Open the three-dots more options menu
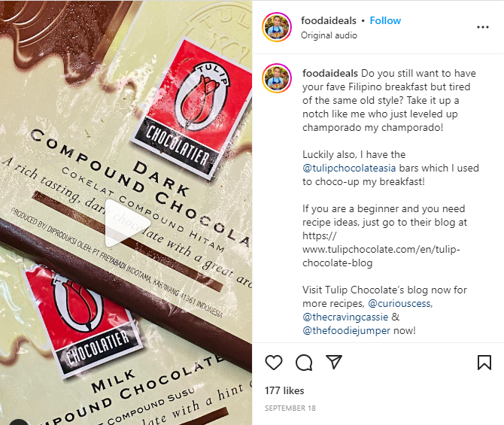The width and height of the screenshot is (504, 425). (482, 27)
